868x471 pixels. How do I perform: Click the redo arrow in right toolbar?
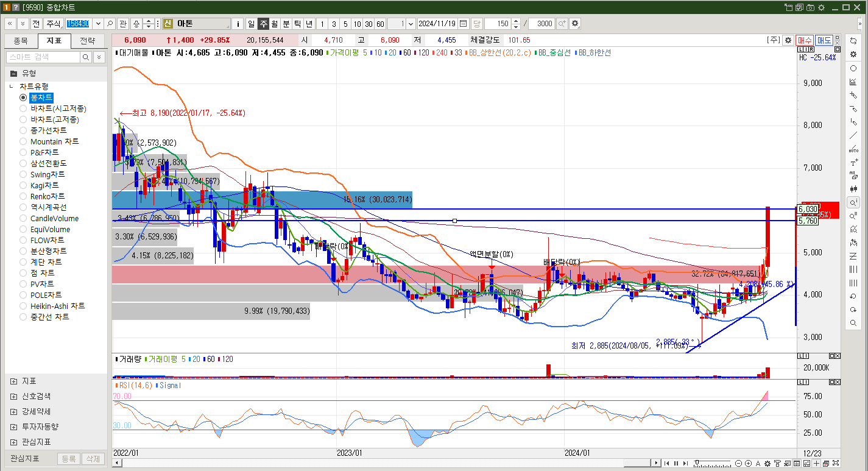click(853, 310)
